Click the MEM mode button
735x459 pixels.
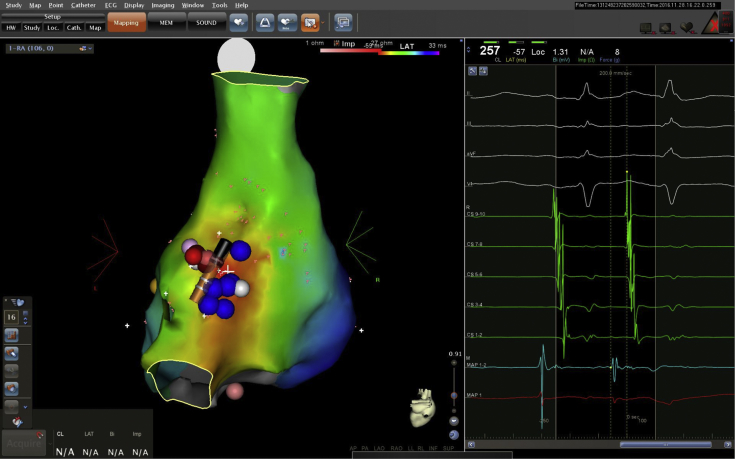pyautogui.click(x=165, y=21)
